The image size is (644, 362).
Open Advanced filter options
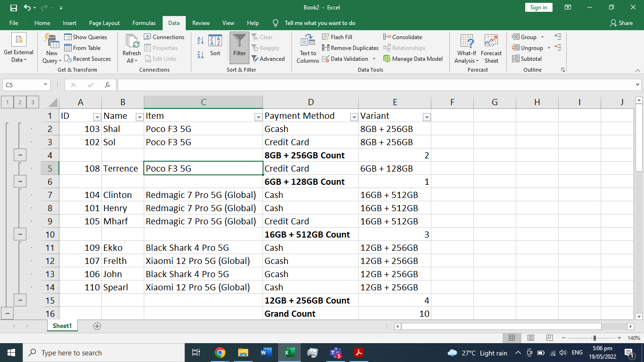coord(268,59)
